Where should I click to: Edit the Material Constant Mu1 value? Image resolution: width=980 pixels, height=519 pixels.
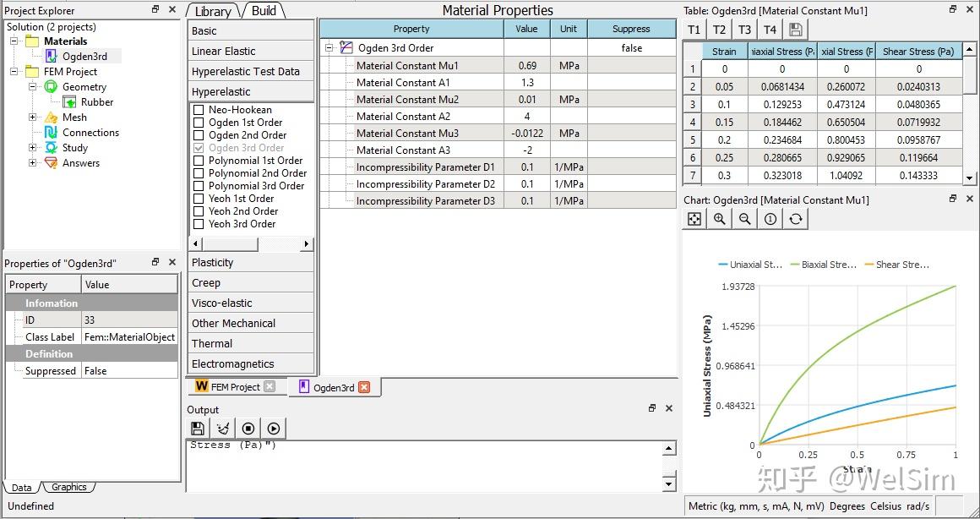click(x=526, y=66)
